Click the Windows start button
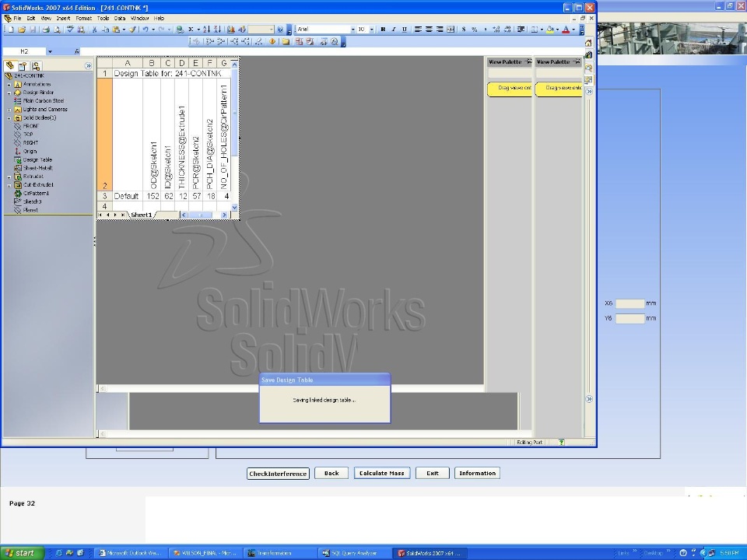The image size is (747, 560). point(23,553)
